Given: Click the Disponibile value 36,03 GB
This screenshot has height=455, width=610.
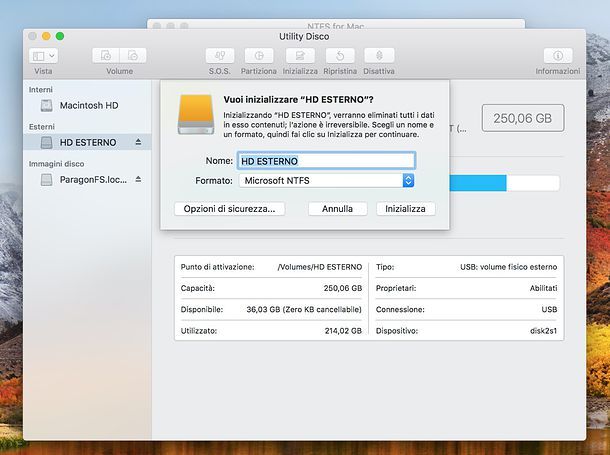Looking at the screenshot, I should tap(304, 310).
